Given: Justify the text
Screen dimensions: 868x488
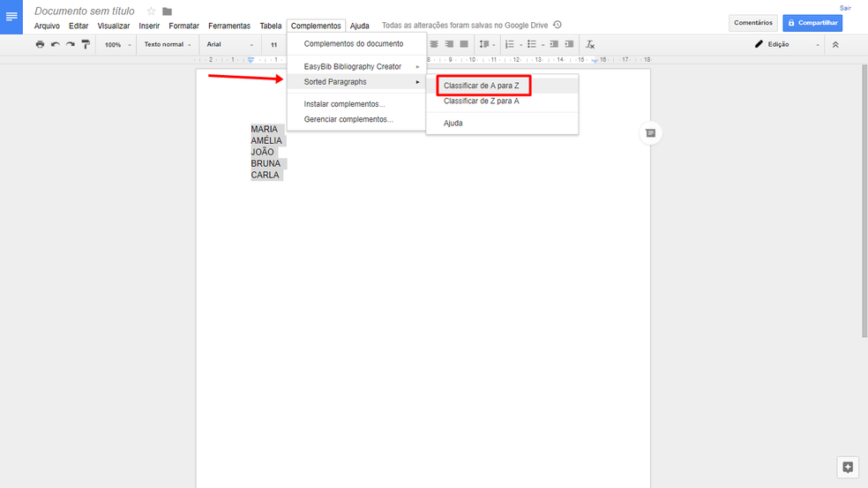Looking at the screenshot, I should point(464,44).
